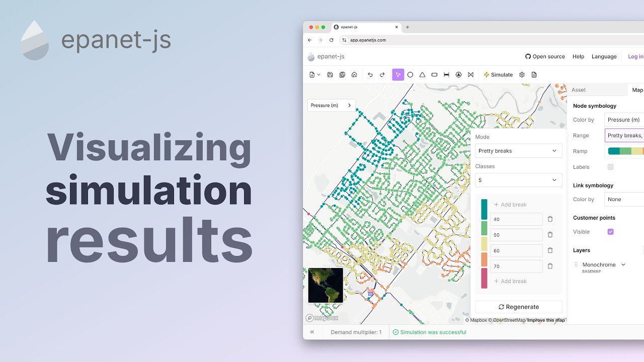Go back in the browser
Screen dimensions: 644x362
click(x=309, y=40)
